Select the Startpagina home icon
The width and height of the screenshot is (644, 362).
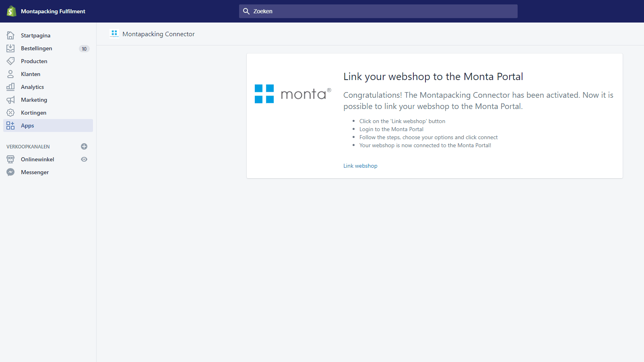(10, 35)
